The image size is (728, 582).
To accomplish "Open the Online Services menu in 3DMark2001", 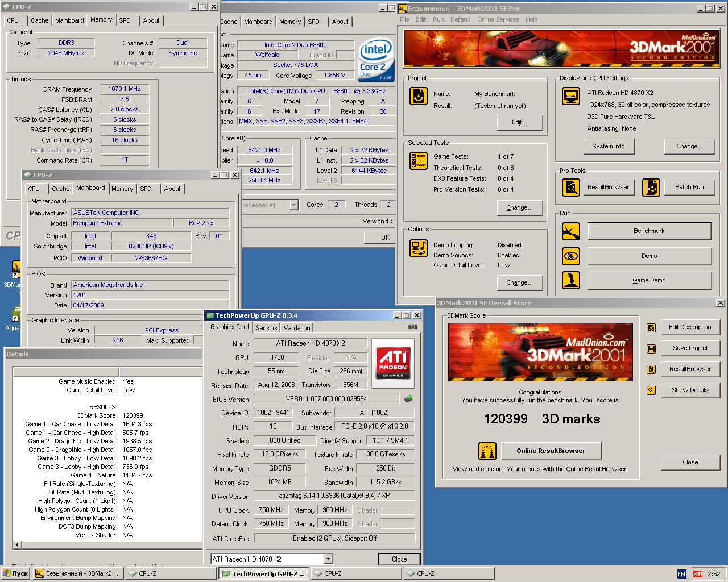I will tap(498, 19).
